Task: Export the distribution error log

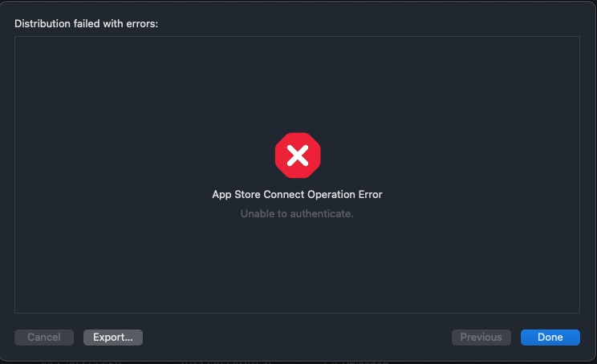Action: point(113,338)
